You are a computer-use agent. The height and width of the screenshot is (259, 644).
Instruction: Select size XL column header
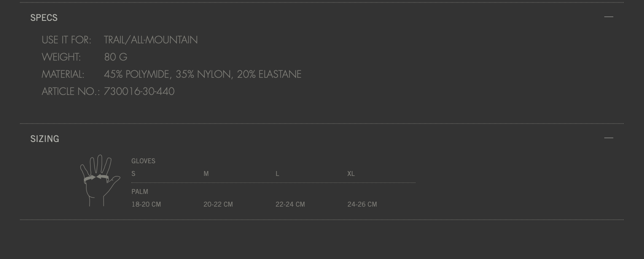[x=351, y=173]
